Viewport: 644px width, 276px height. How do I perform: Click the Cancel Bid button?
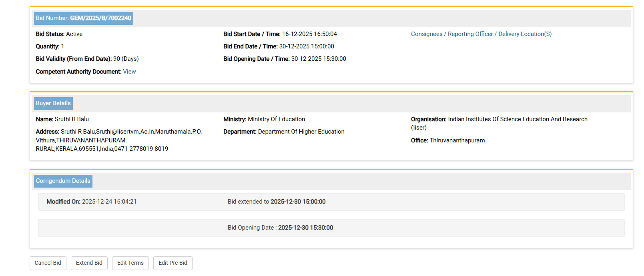[48, 263]
